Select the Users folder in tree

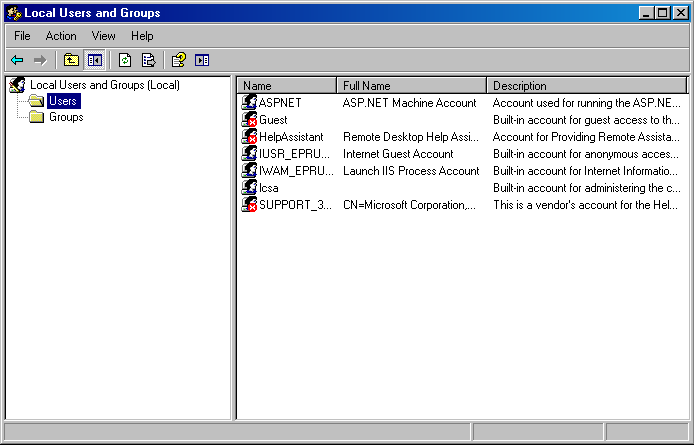point(63,101)
